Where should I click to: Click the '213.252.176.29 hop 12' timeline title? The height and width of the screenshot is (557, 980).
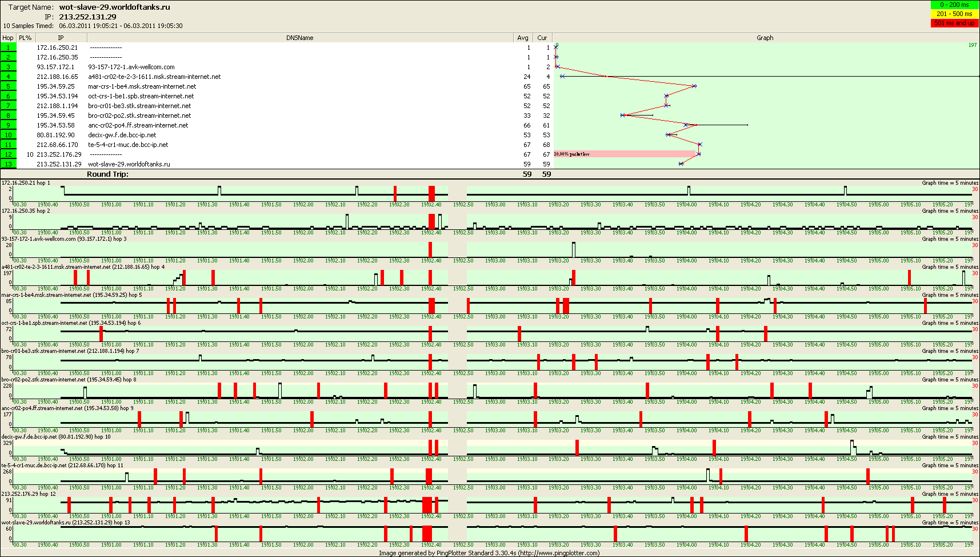(x=29, y=494)
